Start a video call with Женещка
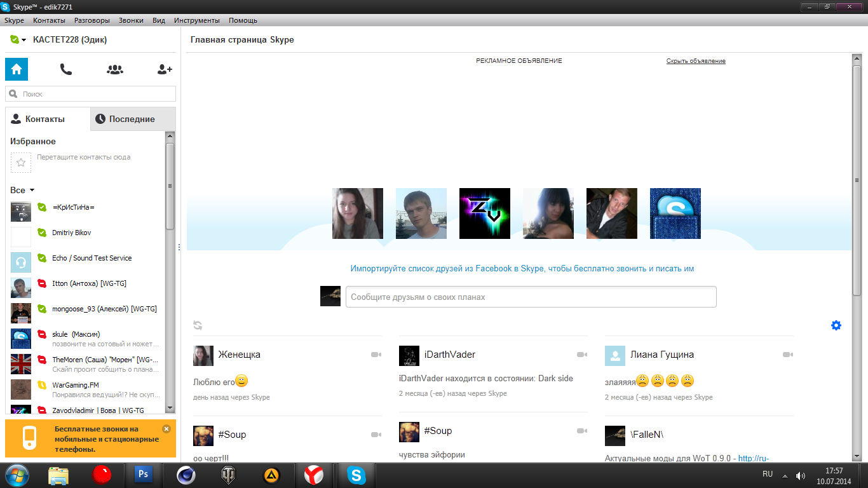The width and height of the screenshot is (868, 488). click(376, 355)
